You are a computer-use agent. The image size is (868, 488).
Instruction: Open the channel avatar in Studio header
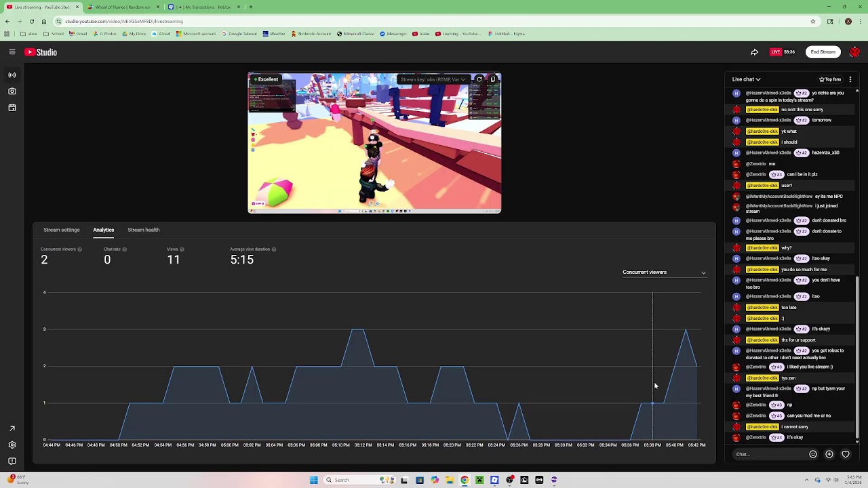(854, 52)
